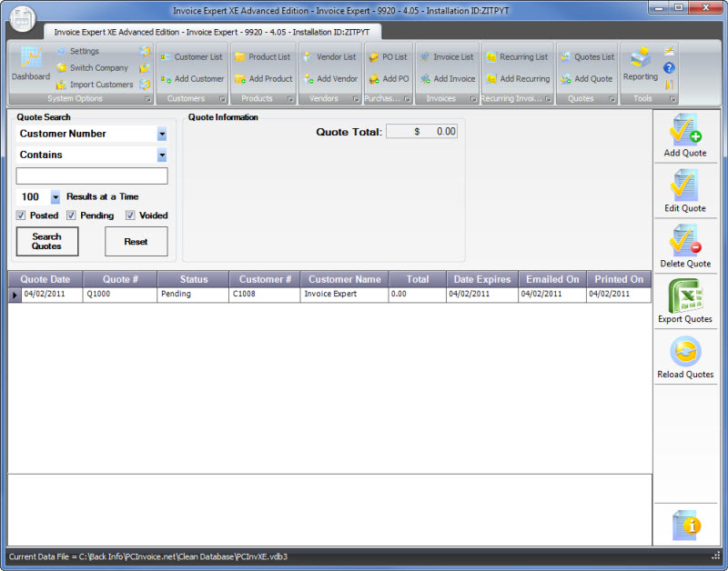Click the quote search text field
Image resolution: width=728 pixels, height=571 pixels.
(92, 176)
